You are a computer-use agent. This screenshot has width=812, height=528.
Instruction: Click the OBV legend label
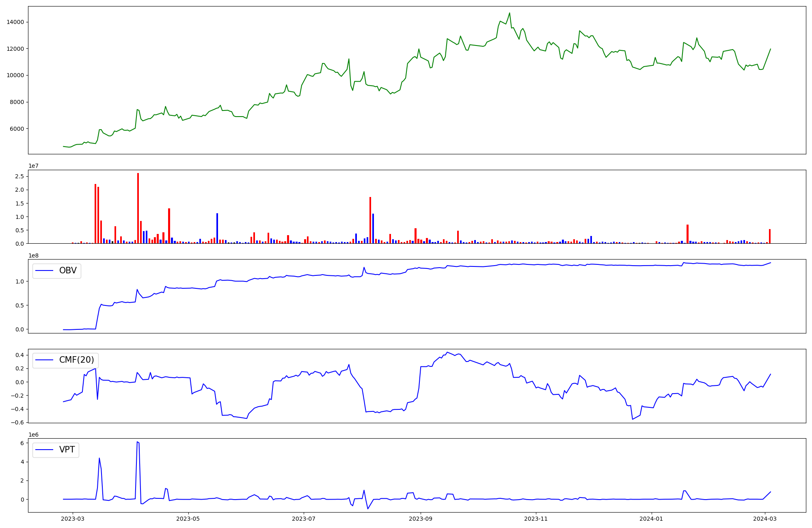(x=68, y=271)
